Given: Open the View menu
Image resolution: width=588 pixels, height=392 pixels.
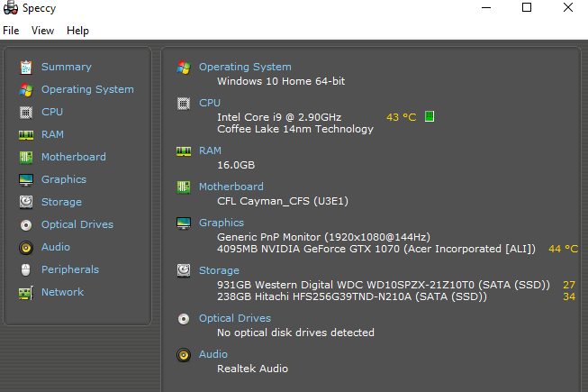Looking at the screenshot, I should 42,31.
